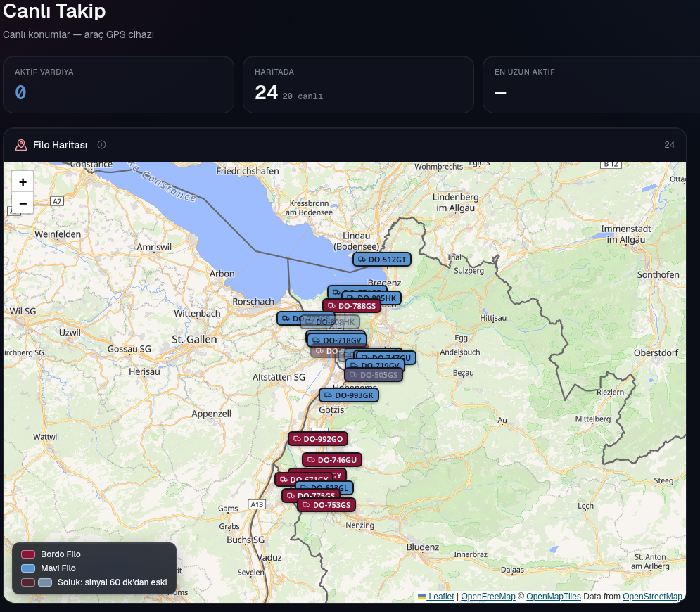Viewport: 700px width, 612px height.
Task: Click the Haritada 24 stat card
Action: point(358,84)
